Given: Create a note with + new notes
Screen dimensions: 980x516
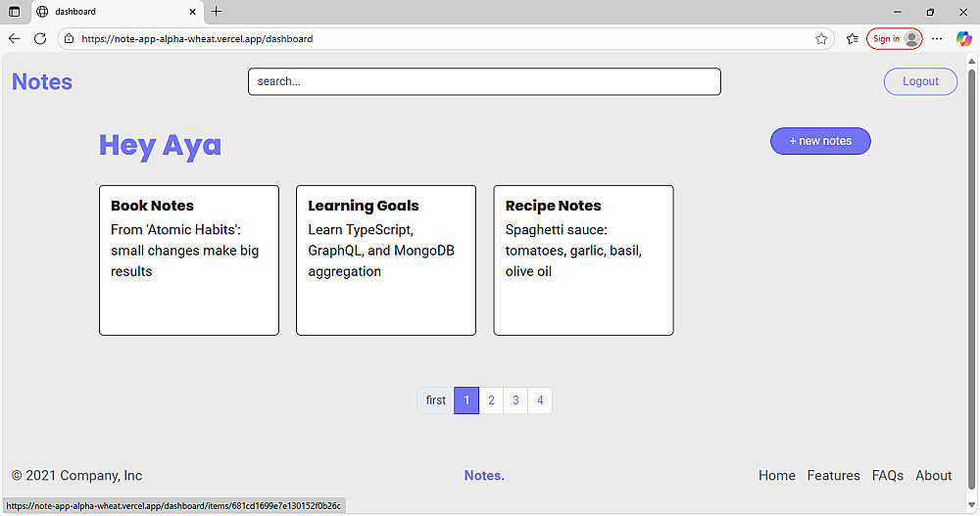Looking at the screenshot, I should (820, 141).
